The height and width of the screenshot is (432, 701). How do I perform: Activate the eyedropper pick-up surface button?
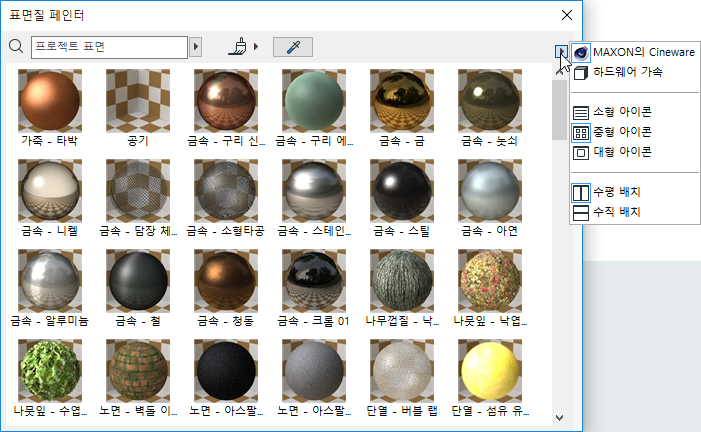pyautogui.click(x=293, y=46)
